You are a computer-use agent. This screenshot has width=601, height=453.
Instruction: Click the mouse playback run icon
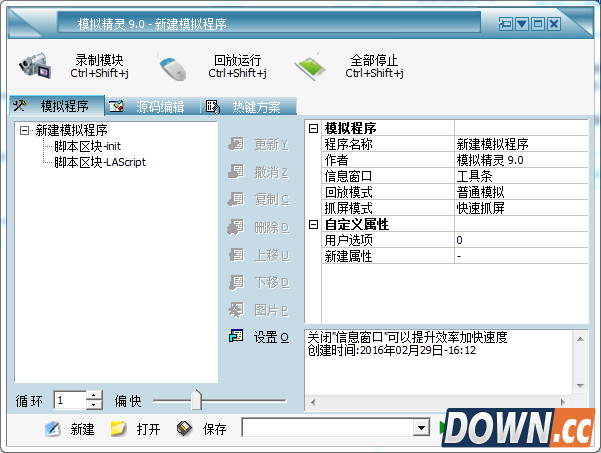coord(172,67)
